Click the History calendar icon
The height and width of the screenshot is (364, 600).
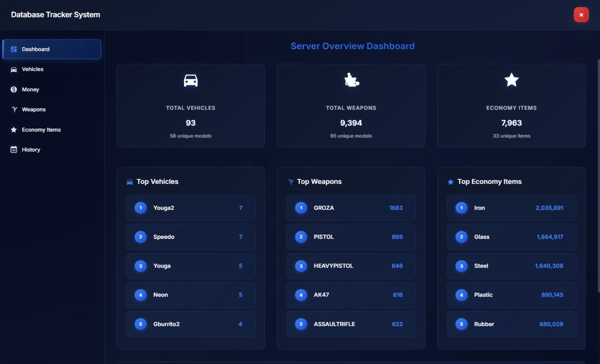(14, 150)
